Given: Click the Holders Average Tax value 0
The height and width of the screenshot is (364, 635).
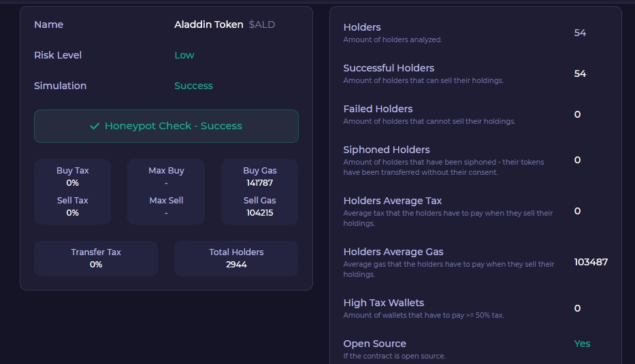Looking at the screenshot, I should point(578,212).
